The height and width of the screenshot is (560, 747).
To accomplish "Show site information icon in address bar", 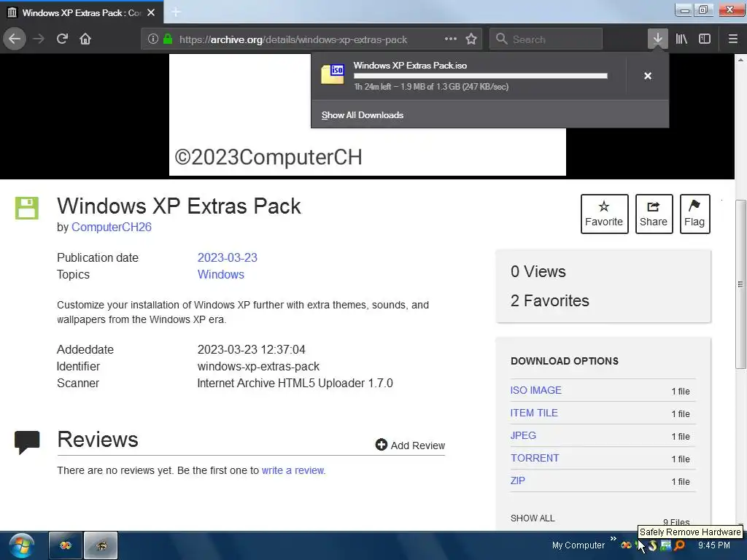I will coord(153,39).
